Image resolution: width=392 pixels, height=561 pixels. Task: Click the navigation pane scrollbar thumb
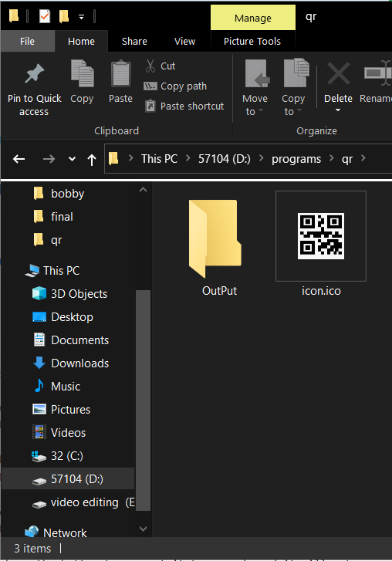(143, 400)
